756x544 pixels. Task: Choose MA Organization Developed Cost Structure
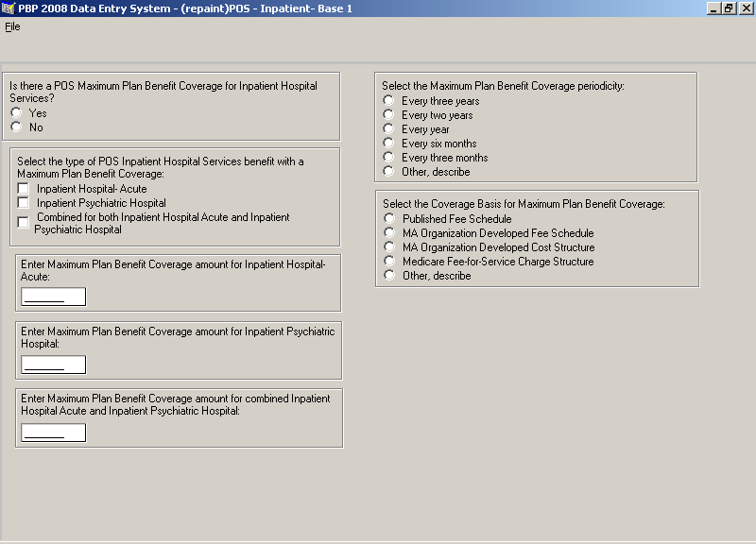[x=389, y=246]
